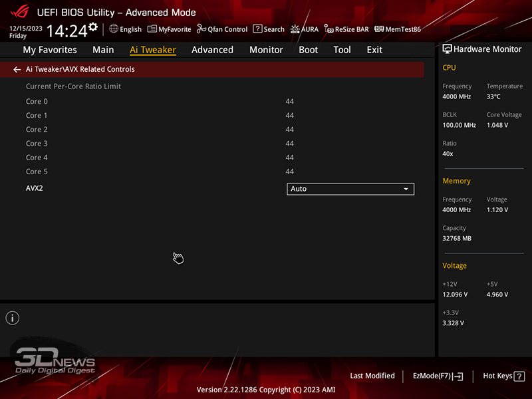Click the info circle icon
This screenshot has height=399, width=532.
tap(13, 318)
